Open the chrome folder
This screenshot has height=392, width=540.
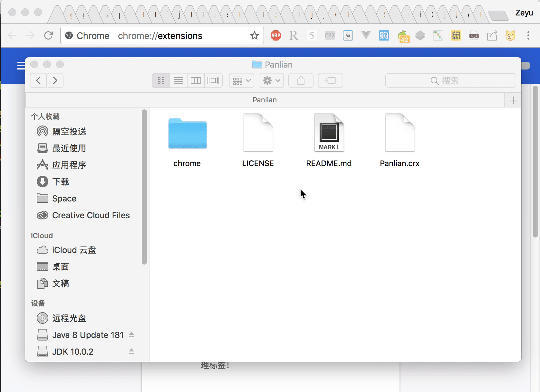click(187, 134)
